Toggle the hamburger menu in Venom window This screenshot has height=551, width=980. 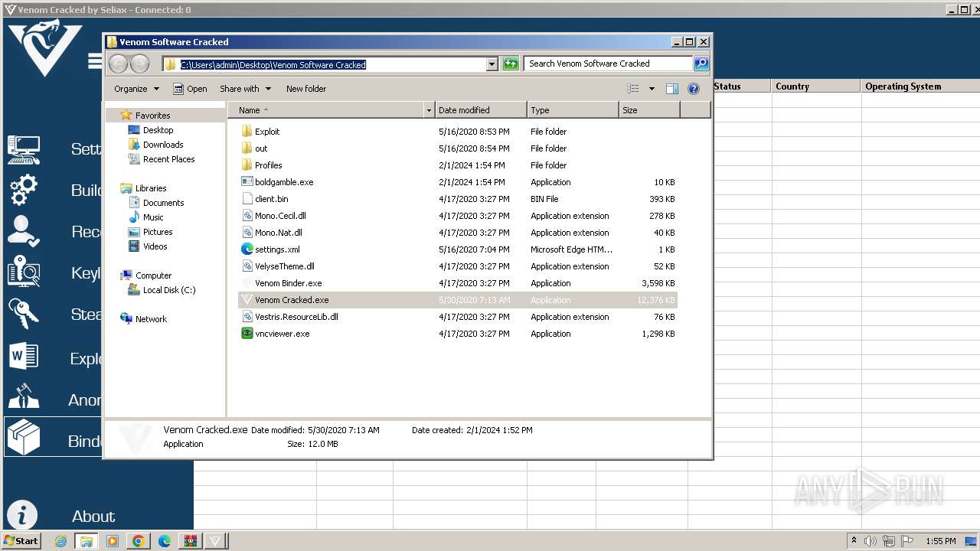[95, 60]
